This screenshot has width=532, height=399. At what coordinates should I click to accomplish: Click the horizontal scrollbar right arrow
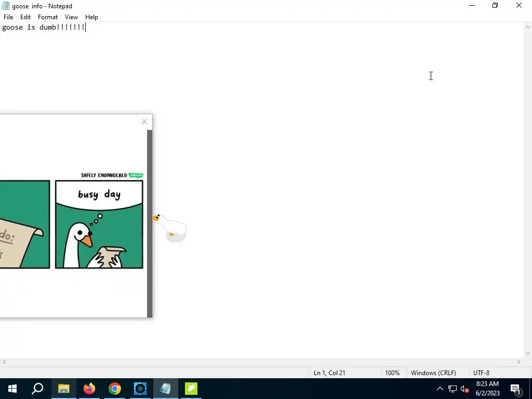(x=519, y=362)
